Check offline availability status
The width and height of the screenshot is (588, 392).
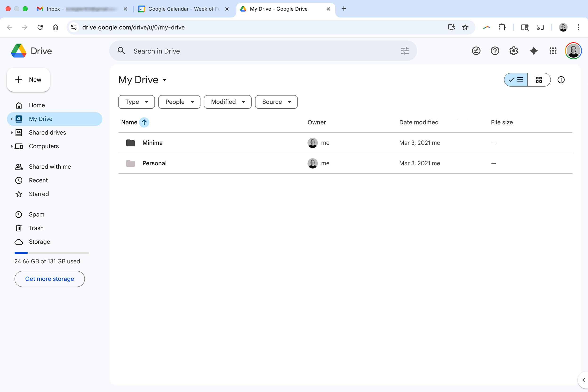click(x=476, y=51)
